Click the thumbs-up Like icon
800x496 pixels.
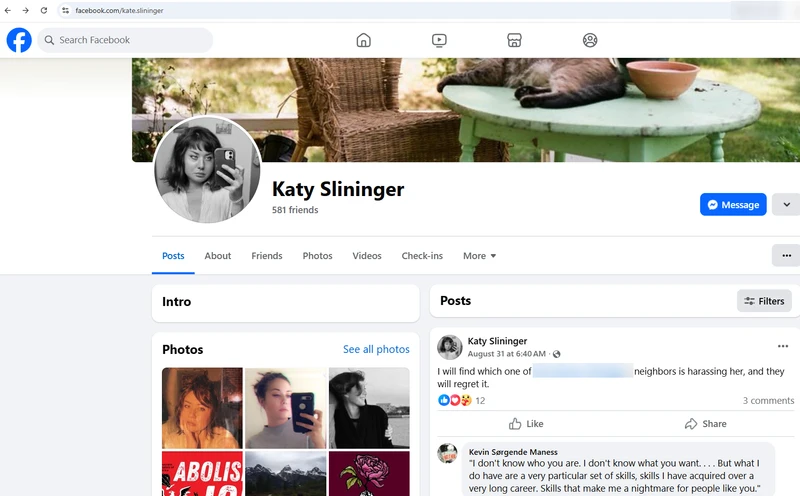pyautogui.click(x=515, y=424)
